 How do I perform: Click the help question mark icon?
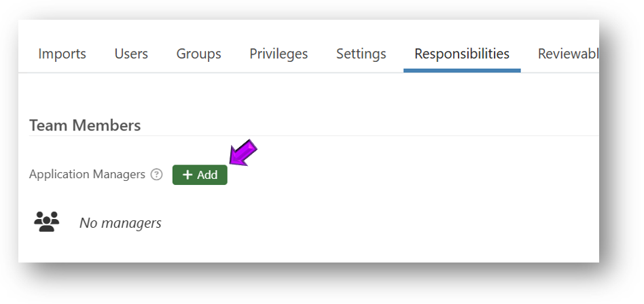coord(157,175)
